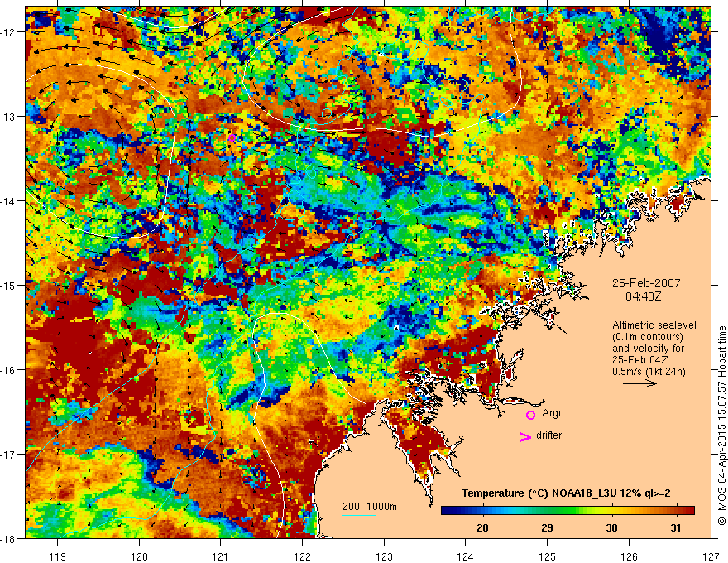Click the '-18' latitude axis label
728x563 pixels.
pyautogui.click(x=8, y=538)
